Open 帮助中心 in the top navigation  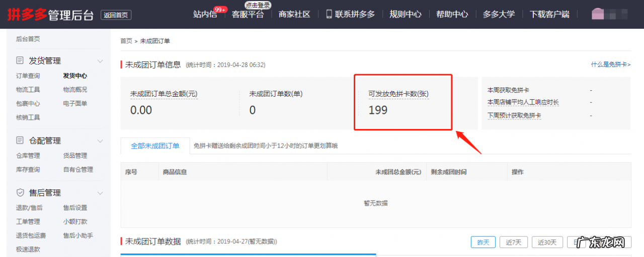coord(452,14)
